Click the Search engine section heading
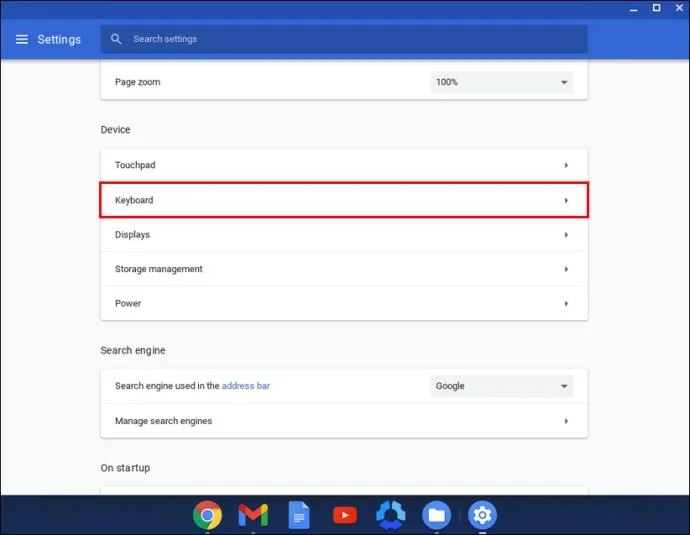 tap(133, 351)
